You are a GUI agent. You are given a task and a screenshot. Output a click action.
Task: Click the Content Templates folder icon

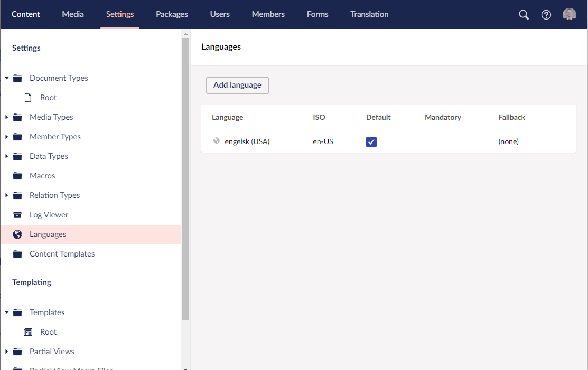[17, 253]
